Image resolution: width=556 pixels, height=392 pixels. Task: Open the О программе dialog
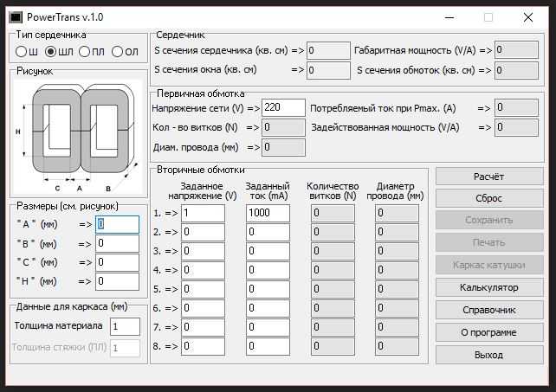(489, 332)
